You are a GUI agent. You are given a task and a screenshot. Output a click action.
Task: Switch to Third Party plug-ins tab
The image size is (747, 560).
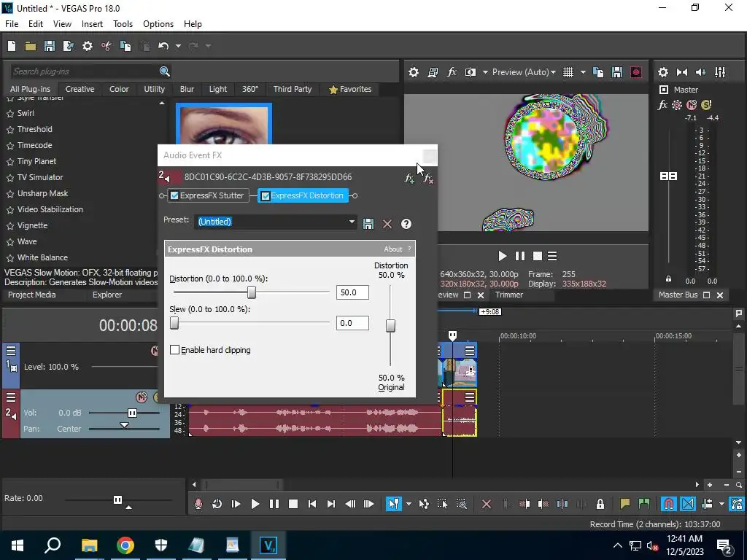[292, 89]
